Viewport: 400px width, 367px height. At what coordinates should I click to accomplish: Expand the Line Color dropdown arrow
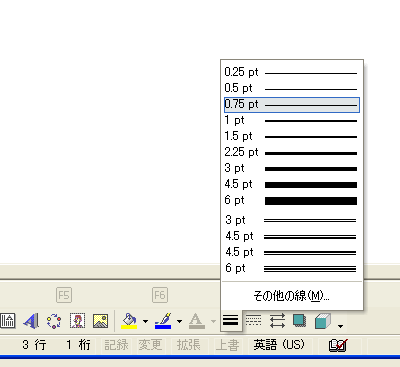point(179,321)
